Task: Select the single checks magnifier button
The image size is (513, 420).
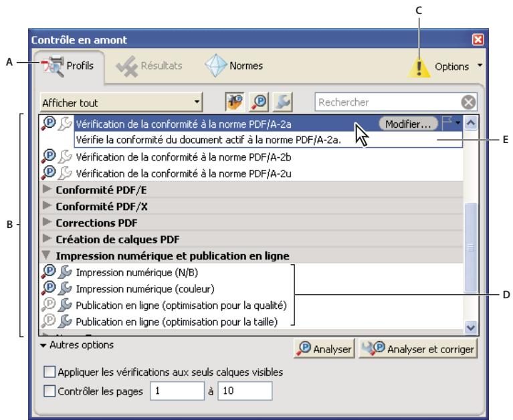Action: [259, 102]
